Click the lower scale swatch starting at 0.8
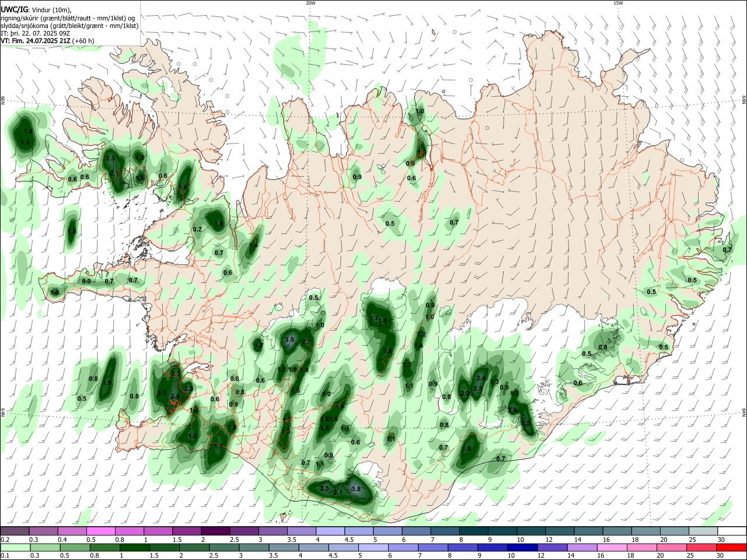The width and height of the screenshot is (747, 560). coord(104,548)
